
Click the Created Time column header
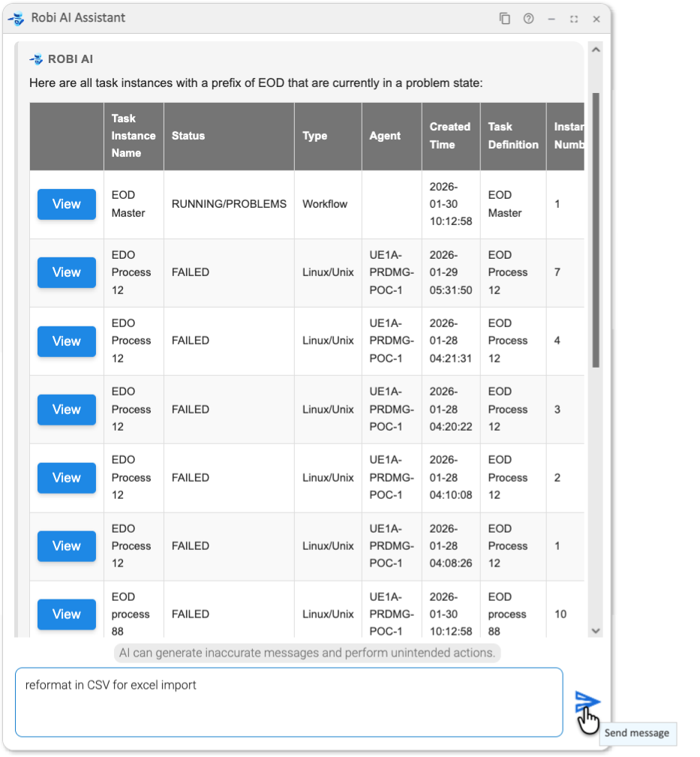(449, 136)
